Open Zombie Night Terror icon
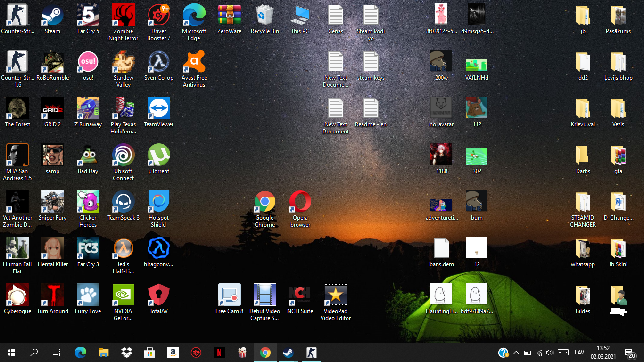Viewport: 644px width, 362px height. [123, 23]
